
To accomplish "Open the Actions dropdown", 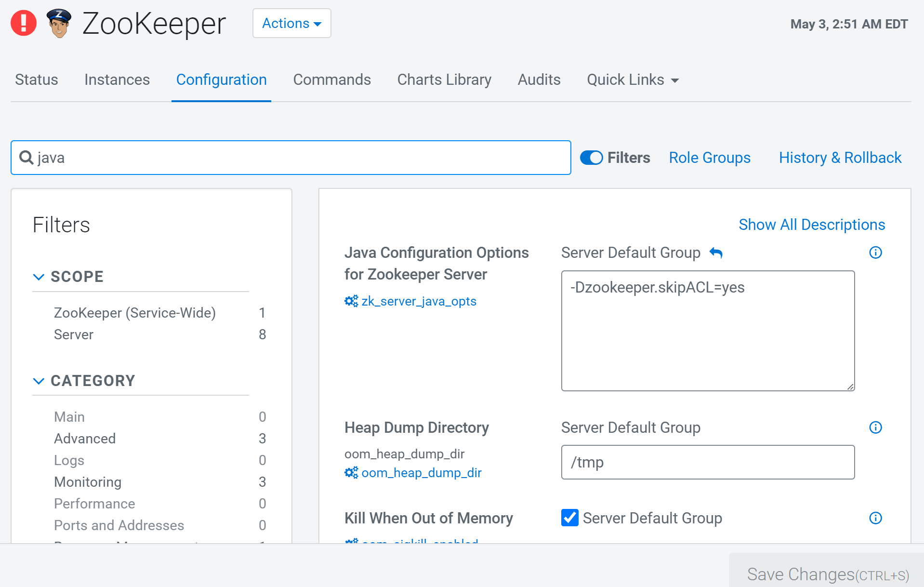I will click(291, 23).
